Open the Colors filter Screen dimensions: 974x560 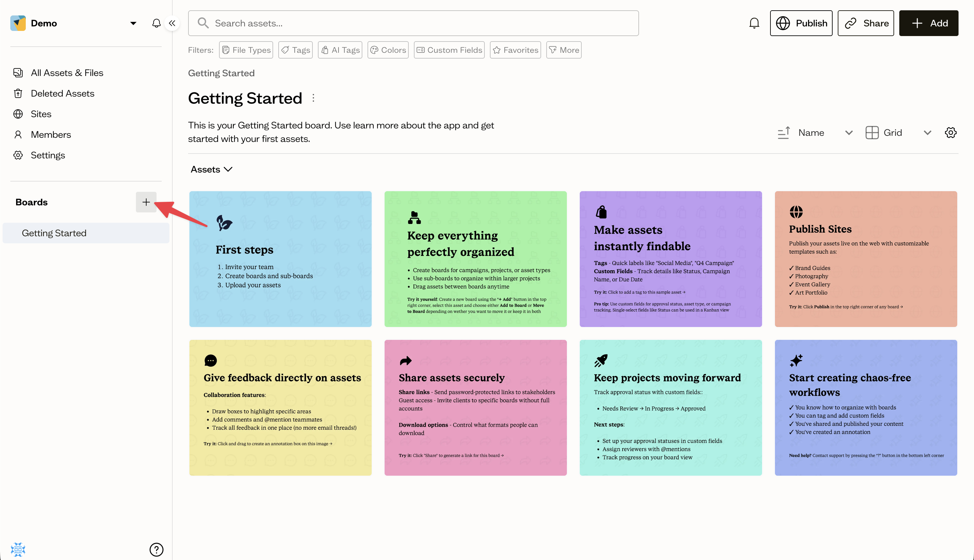pyautogui.click(x=388, y=50)
